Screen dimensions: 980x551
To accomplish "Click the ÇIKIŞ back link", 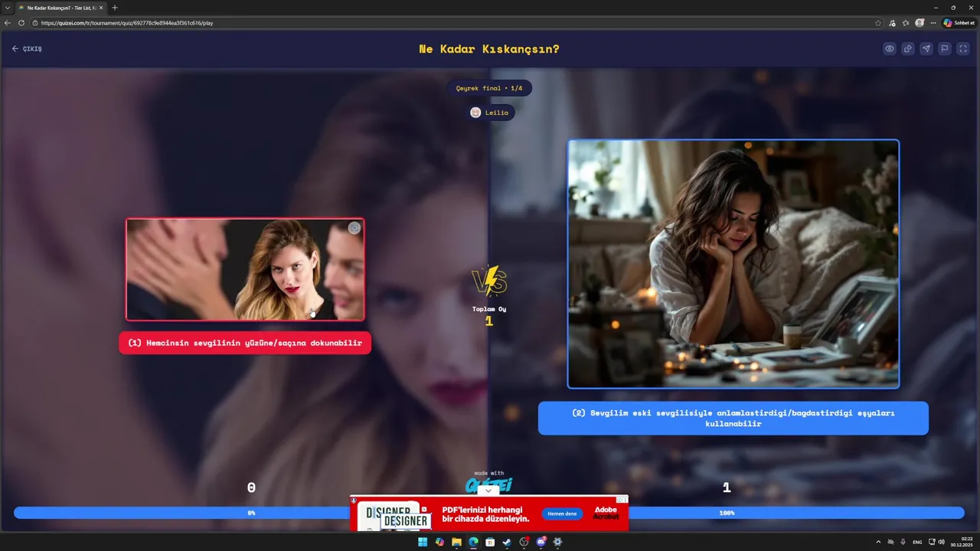I will (x=27, y=49).
